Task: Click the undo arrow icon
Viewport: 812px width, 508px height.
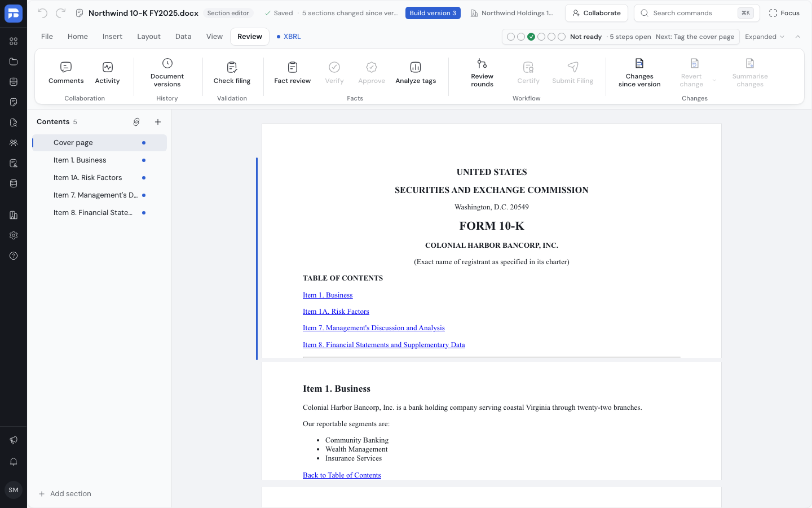Action: coord(42,13)
